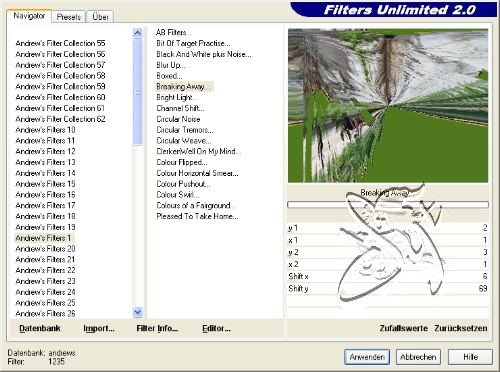This screenshot has width=500, height=372.
Task: Choose Colours of a Fairground... filter
Action: pyautogui.click(x=196, y=205)
